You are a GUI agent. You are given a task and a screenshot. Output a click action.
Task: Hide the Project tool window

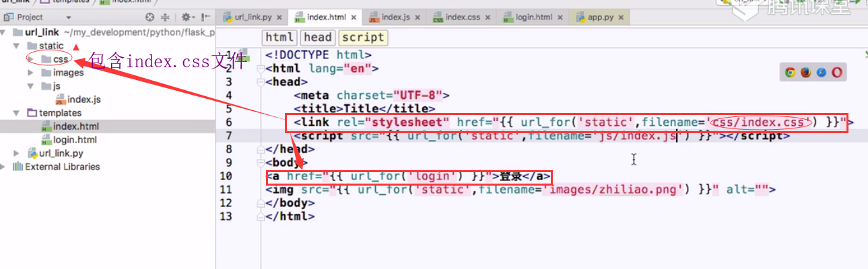204,17
